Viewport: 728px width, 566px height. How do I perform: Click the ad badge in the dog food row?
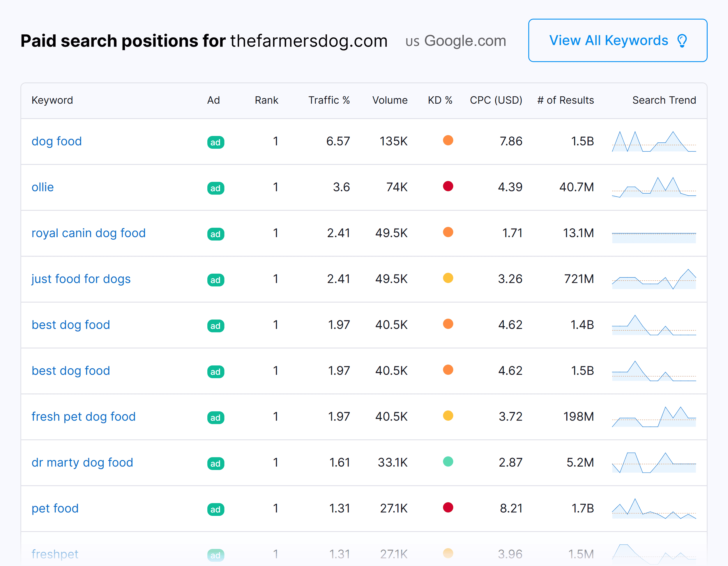(x=216, y=142)
